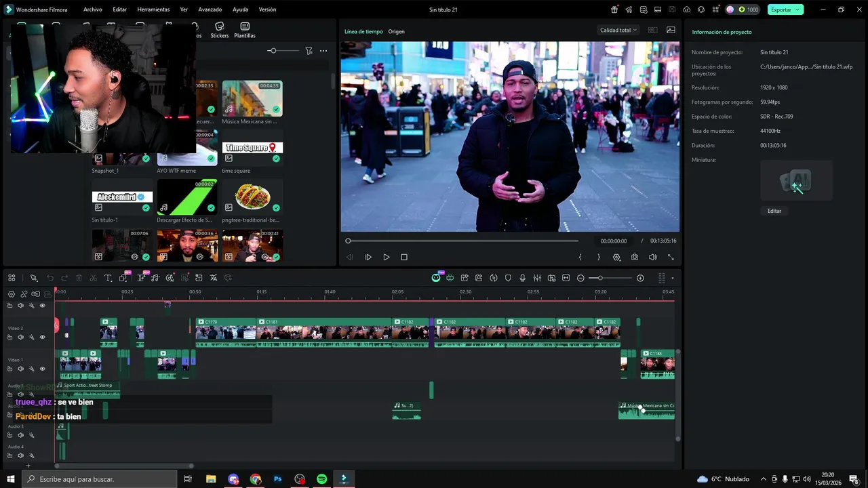868x488 pixels.
Task: Click the microphone voiceover record icon
Action: 522,278
